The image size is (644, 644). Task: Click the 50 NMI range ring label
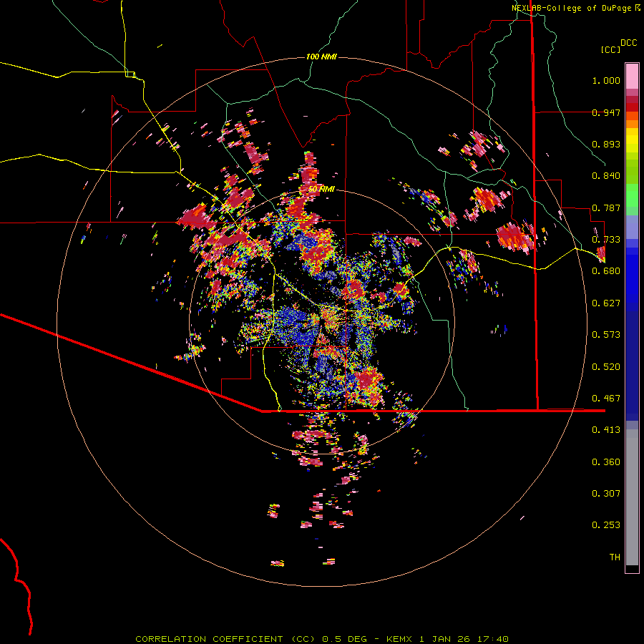[x=321, y=189]
